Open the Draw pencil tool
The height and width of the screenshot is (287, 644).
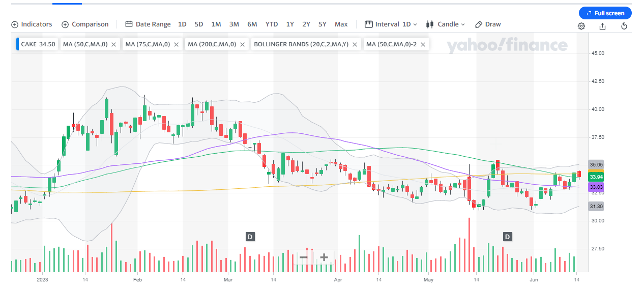pyautogui.click(x=488, y=24)
